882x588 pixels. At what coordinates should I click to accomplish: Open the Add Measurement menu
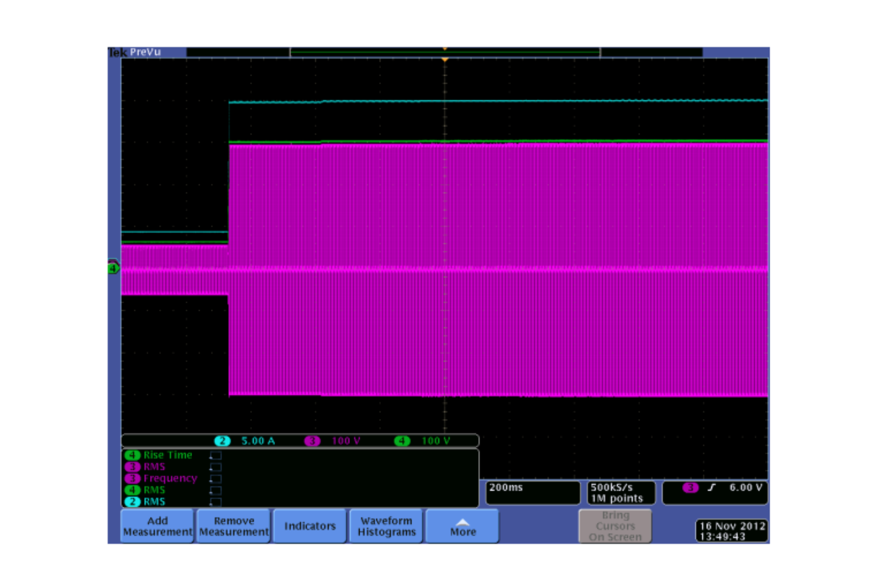click(157, 526)
